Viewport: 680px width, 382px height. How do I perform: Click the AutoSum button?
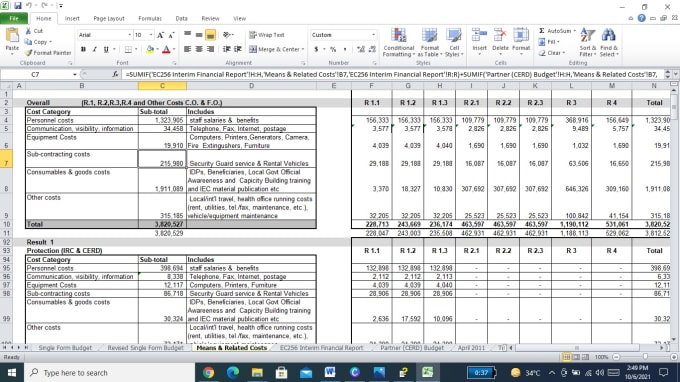tap(557, 31)
